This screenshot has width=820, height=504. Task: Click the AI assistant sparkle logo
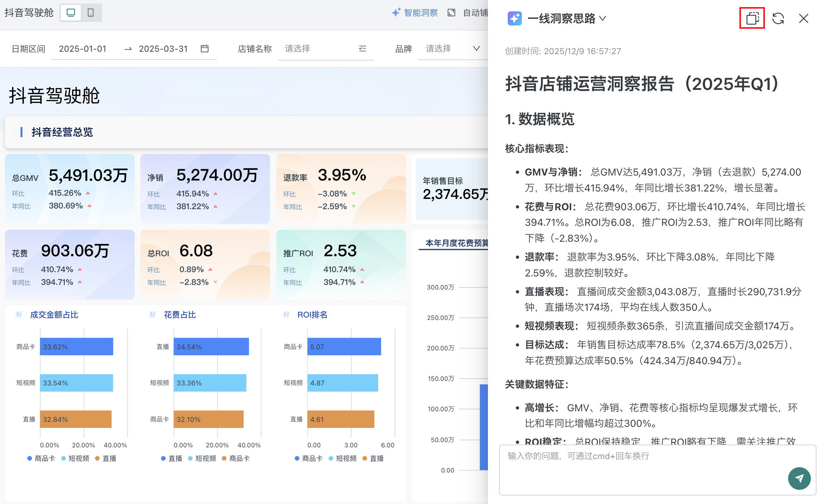click(x=514, y=18)
